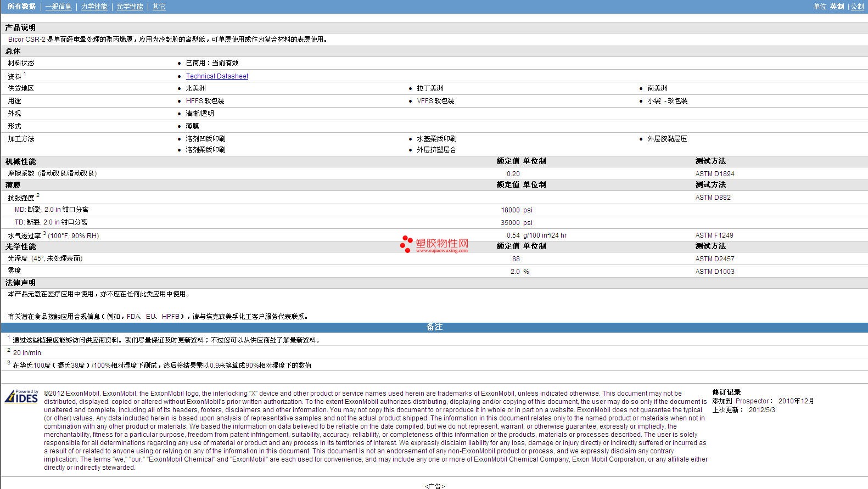Screen dimensions: 868x489
Task: Click the 18000 psi MD value
Action: pos(517,210)
